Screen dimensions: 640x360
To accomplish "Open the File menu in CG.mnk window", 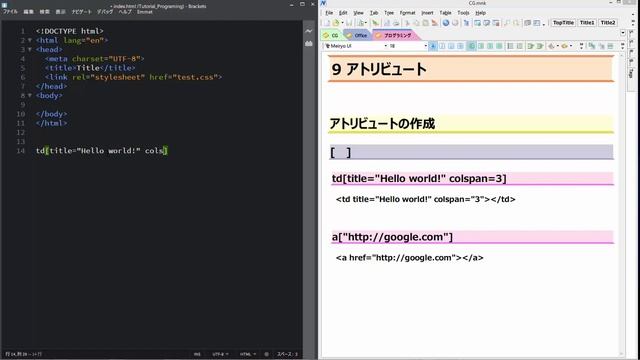I will (x=329, y=13).
